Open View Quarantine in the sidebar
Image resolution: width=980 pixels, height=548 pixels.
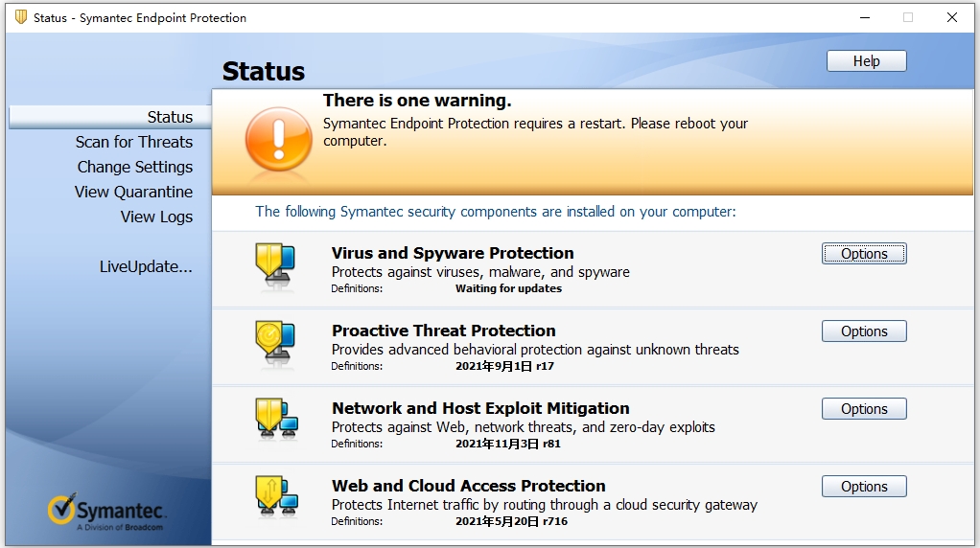[133, 192]
